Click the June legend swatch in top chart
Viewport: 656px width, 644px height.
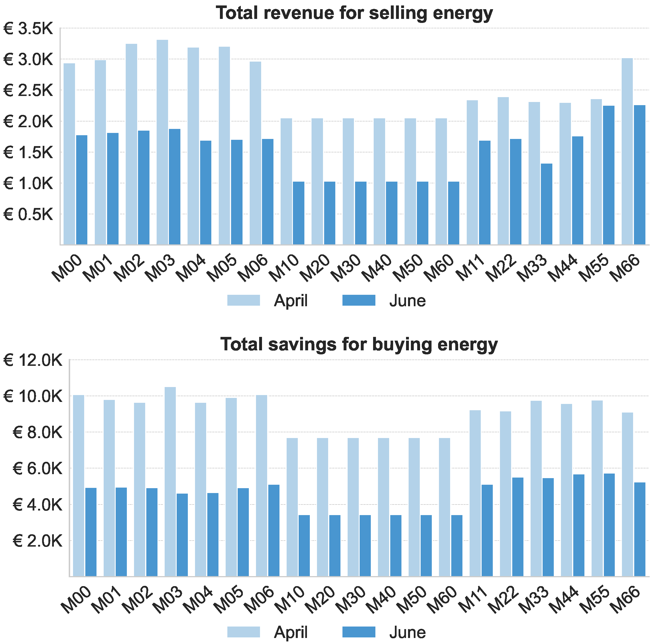coord(358,300)
